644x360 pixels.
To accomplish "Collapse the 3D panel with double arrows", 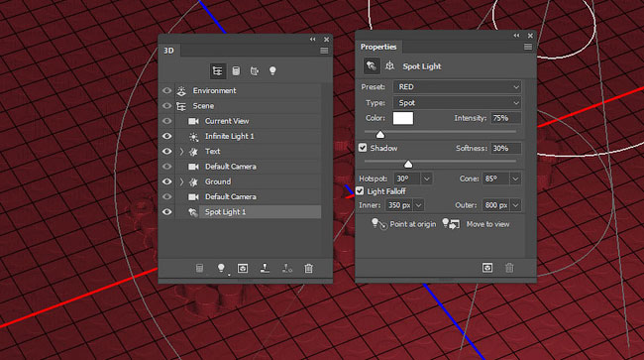I will point(313,39).
